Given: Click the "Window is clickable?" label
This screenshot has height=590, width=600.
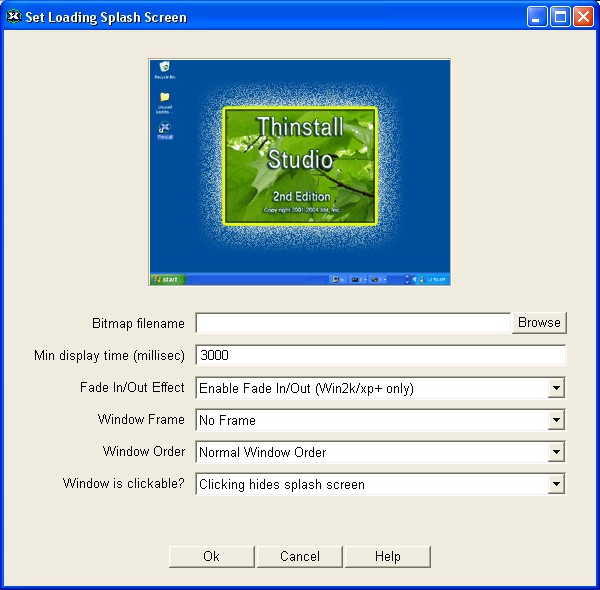Looking at the screenshot, I should [x=124, y=483].
